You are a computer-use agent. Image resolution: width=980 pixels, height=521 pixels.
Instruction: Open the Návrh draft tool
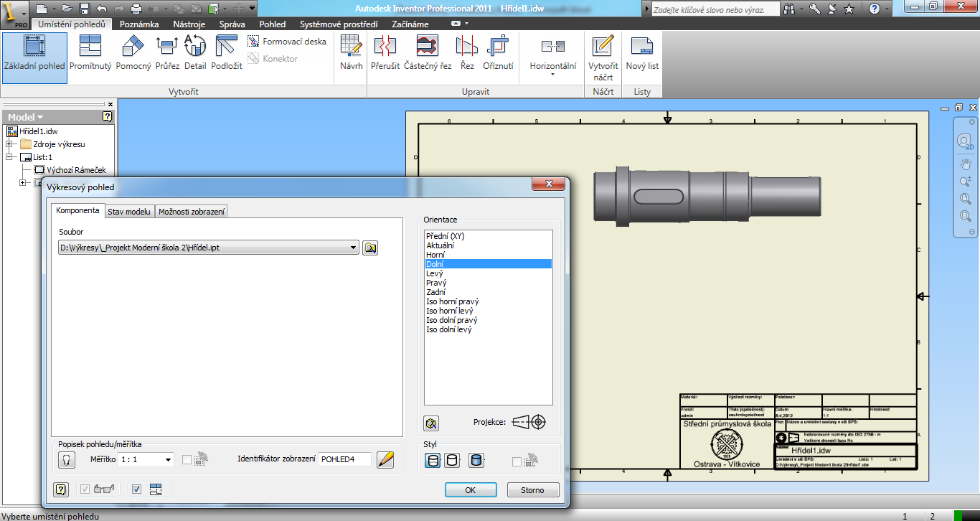(x=352, y=53)
